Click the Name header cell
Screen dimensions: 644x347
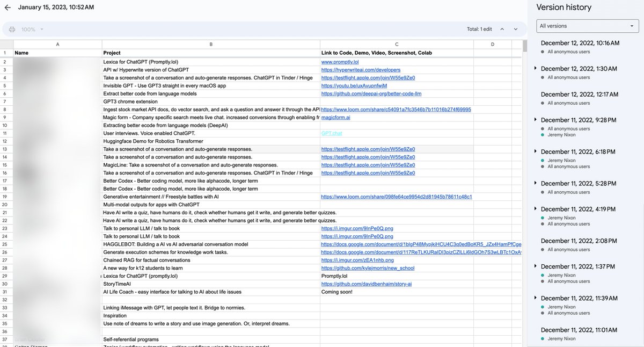[57, 53]
